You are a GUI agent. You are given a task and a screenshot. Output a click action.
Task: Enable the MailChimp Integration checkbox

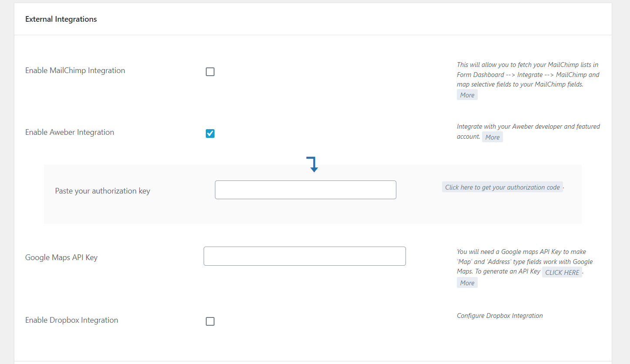(210, 72)
